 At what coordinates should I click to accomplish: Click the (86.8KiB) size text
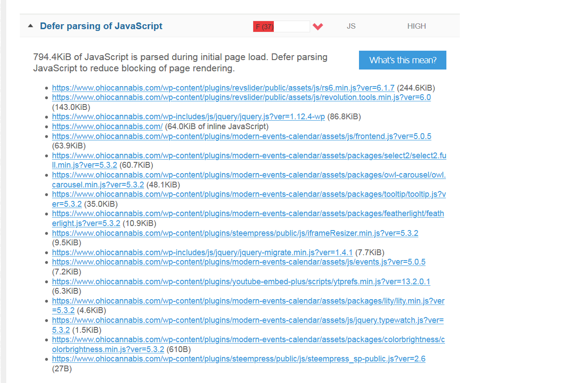[x=344, y=117]
